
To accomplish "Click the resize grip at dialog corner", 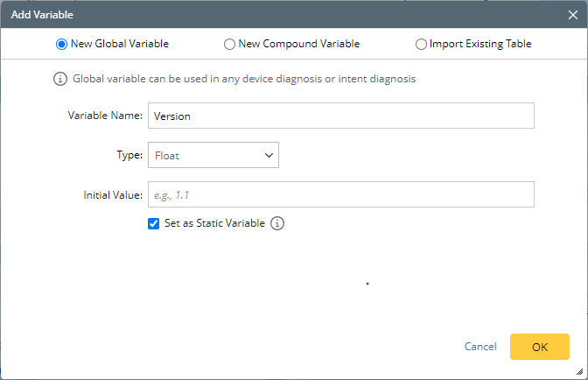I will tap(582, 374).
